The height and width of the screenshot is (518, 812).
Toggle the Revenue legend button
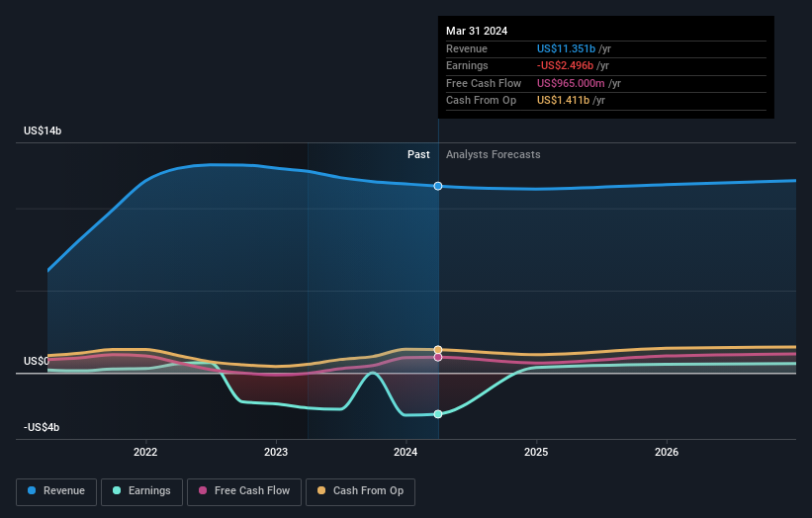pyautogui.click(x=56, y=491)
